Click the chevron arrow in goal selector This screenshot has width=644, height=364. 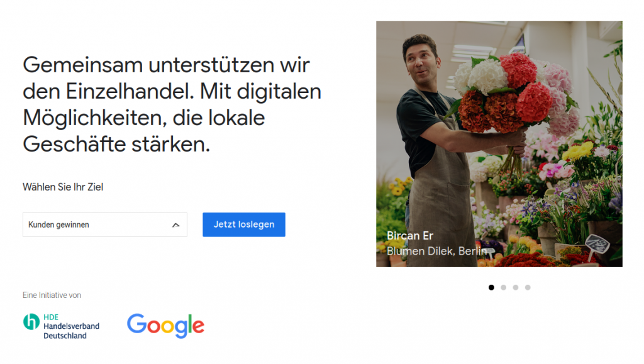click(x=176, y=225)
